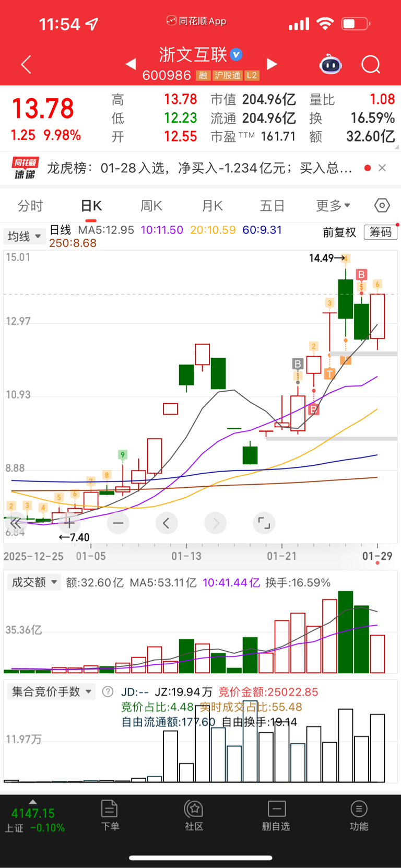This screenshot has height=868, width=401.
Task: Select the 日K tab
Action: coord(91,206)
